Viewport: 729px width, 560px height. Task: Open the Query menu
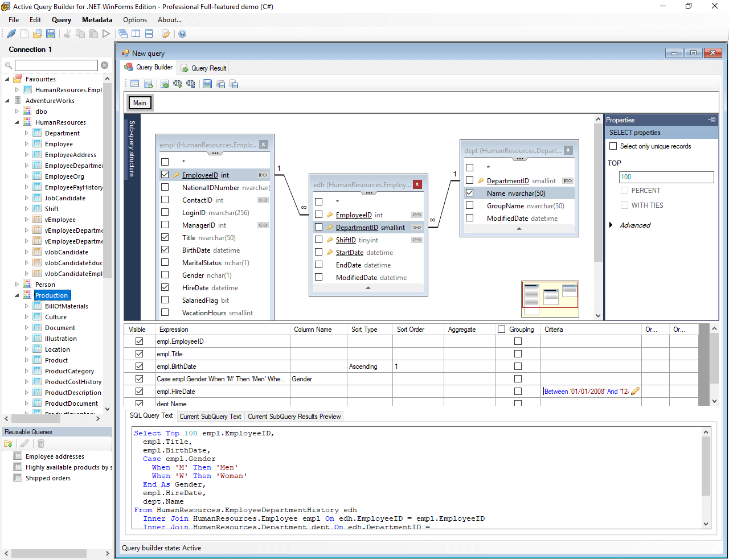[x=62, y=20]
